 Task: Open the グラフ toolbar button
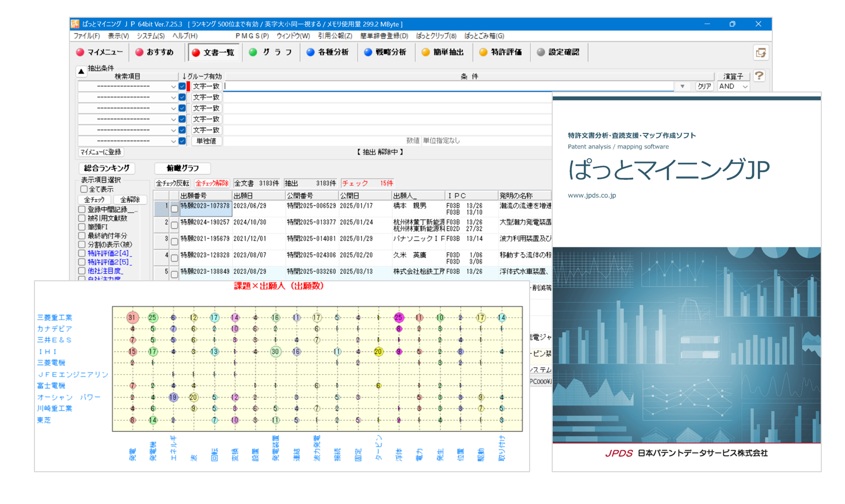tap(271, 52)
